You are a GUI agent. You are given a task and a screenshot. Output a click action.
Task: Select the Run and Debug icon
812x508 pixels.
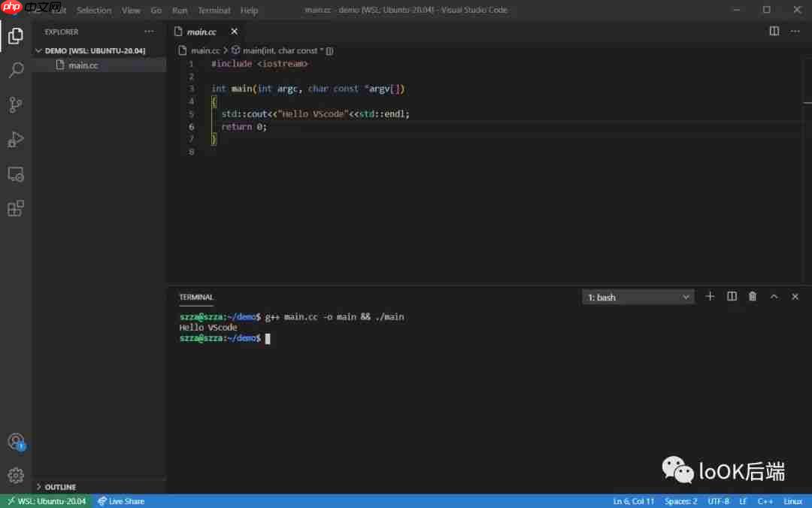[16, 139]
